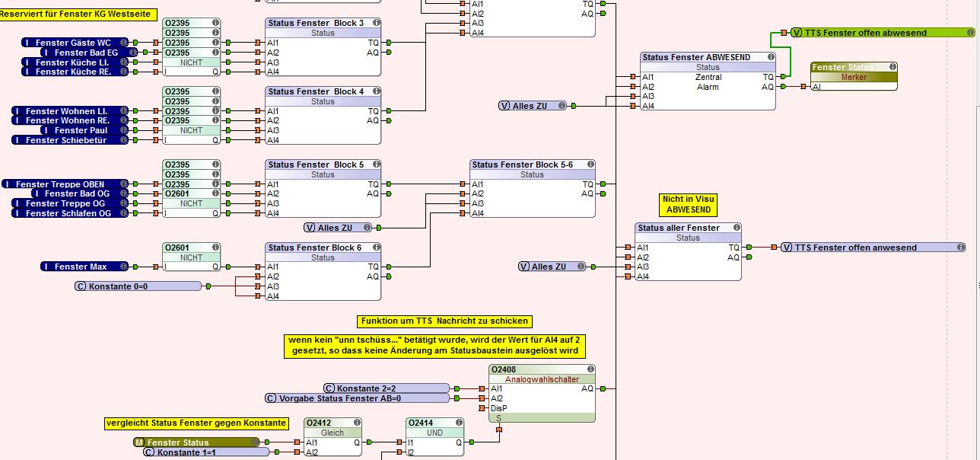Image resolution: width=980 pixels, height=460 pixels.
Task: Click the Zentral label in Status Fenster ABWESEND
Action: point(708,77)
